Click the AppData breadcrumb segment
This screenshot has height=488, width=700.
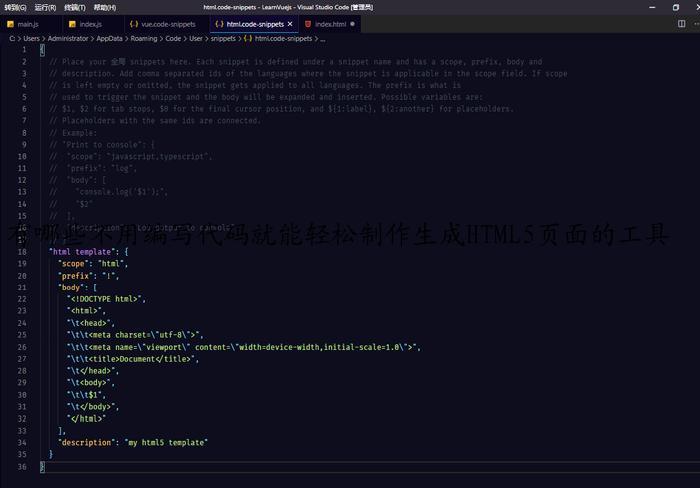[x=109, y=38]
